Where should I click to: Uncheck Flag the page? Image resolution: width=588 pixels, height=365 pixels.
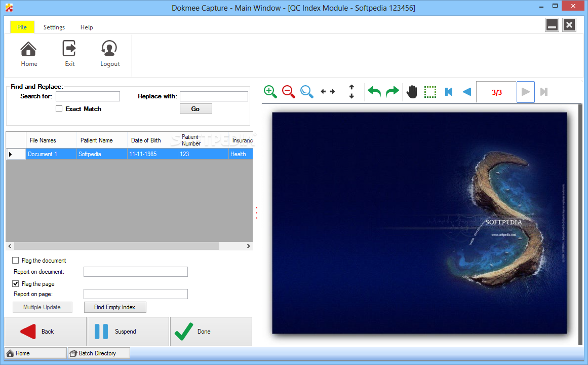(x=15, y=283)
